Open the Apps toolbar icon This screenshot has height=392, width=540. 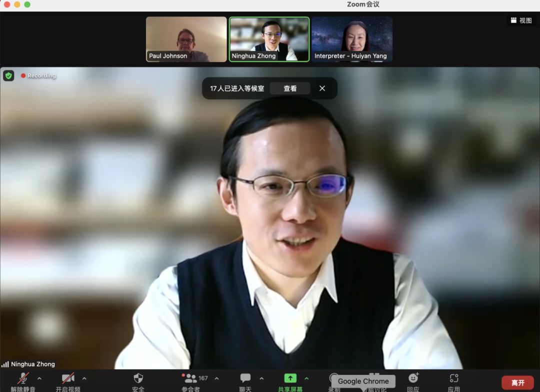(x=454, y=382)
